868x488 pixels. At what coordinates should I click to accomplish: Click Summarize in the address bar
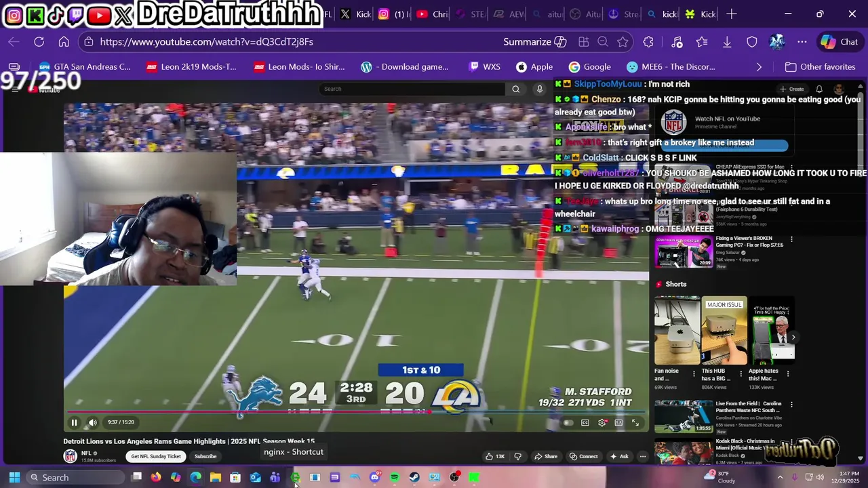tap(535, 42)
